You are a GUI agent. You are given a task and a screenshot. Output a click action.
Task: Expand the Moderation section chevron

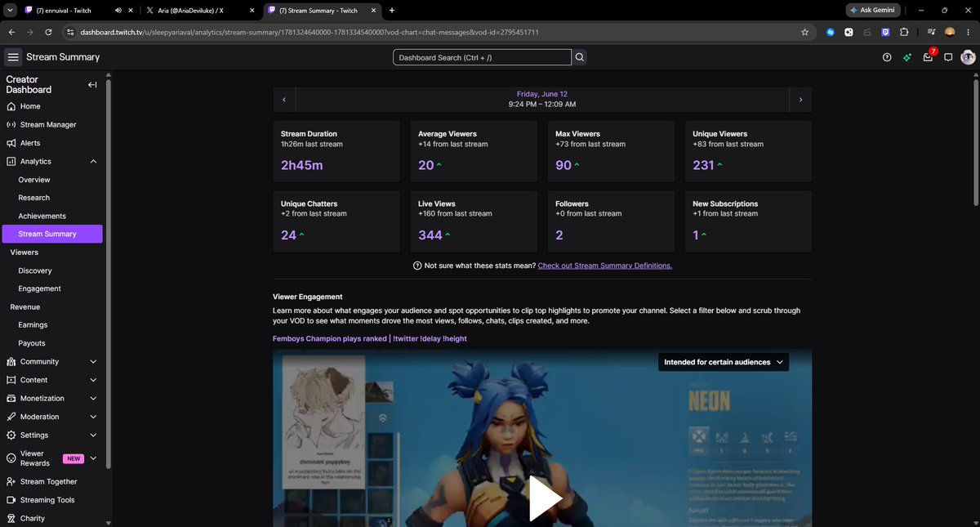click(93, 417)
